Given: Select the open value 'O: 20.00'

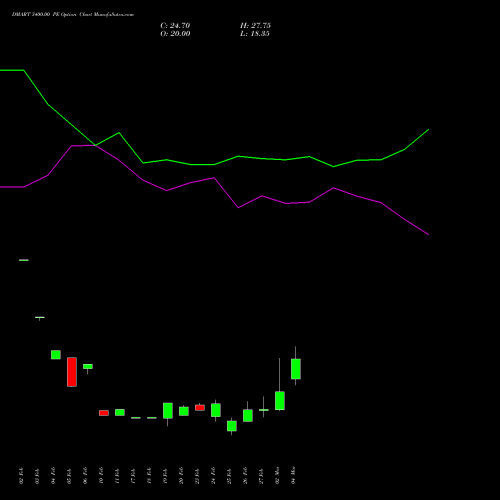Looking at the screenshot, I should (x=175, y=34).
